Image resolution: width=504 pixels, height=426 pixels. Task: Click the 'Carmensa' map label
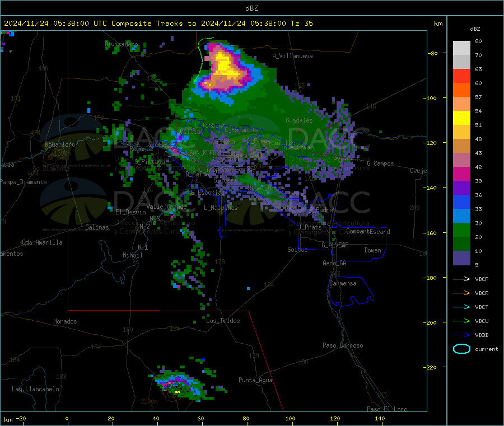click(x=343, y=284)
